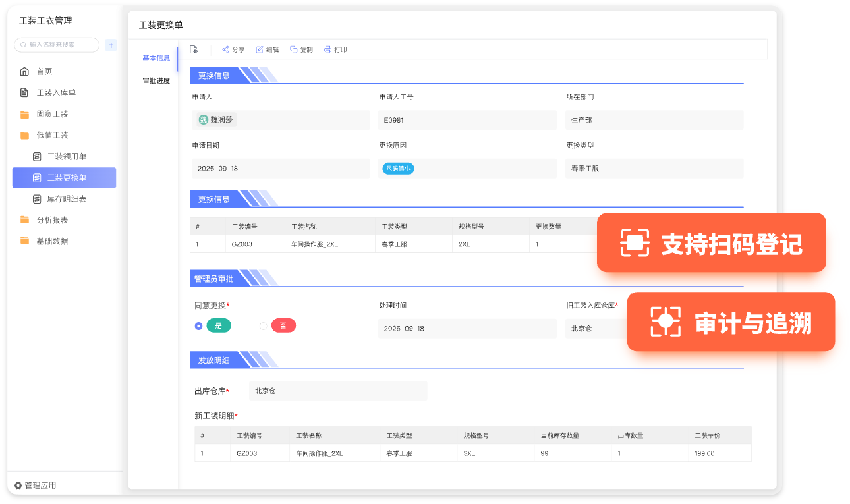This screenshot has height=504, width=850.
Task: Click the share icon in toolbar
Action: pyautogui.click(x=225, y=49)
